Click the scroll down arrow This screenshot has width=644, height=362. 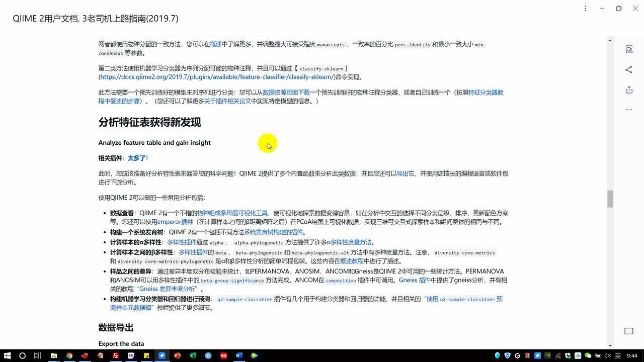(x=610, y=345)
